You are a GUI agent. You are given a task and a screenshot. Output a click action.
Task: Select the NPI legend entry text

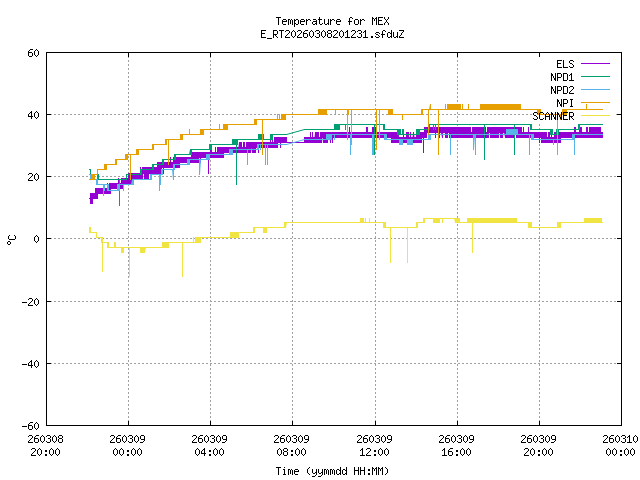click(565, 103)
